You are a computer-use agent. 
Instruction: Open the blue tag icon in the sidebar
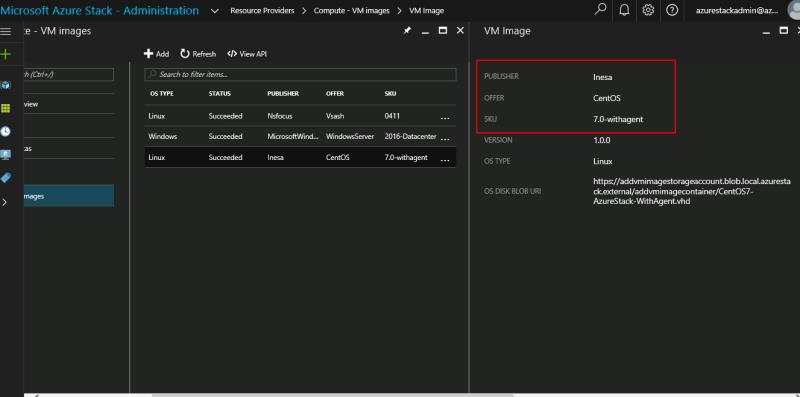pos(6,178)
